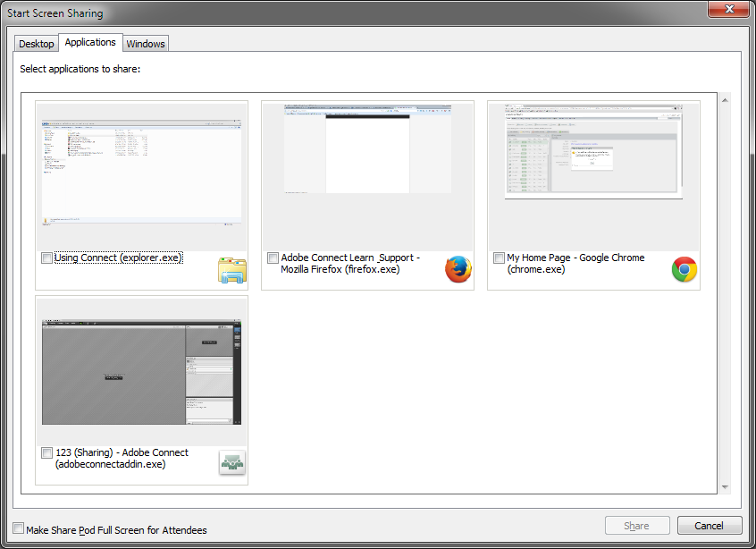Enable Make Share Pod Full Screen for Attendees
The height and width of the screenshot is (549, 756).
[x=17, y=529]
